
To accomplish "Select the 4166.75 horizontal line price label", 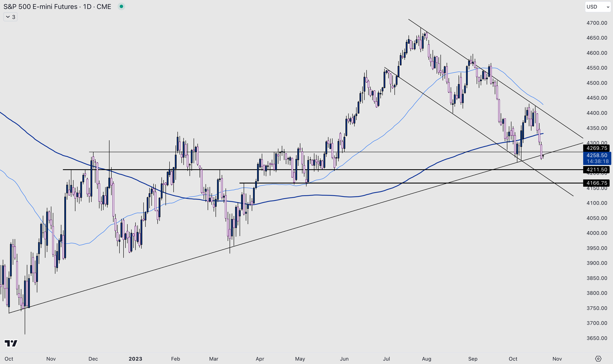I will coord(597,183).
